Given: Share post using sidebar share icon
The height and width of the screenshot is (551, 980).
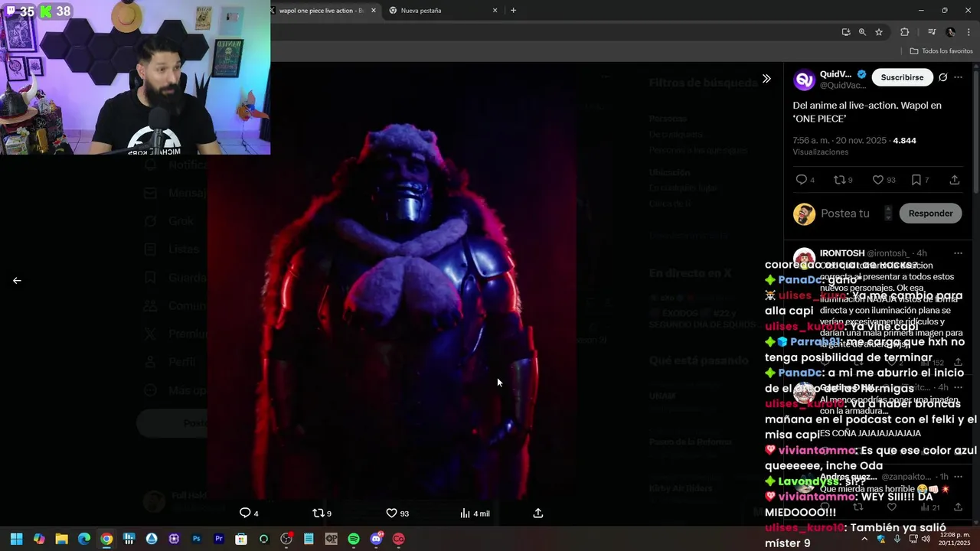Looking at the screenshot, I should 955,180.
